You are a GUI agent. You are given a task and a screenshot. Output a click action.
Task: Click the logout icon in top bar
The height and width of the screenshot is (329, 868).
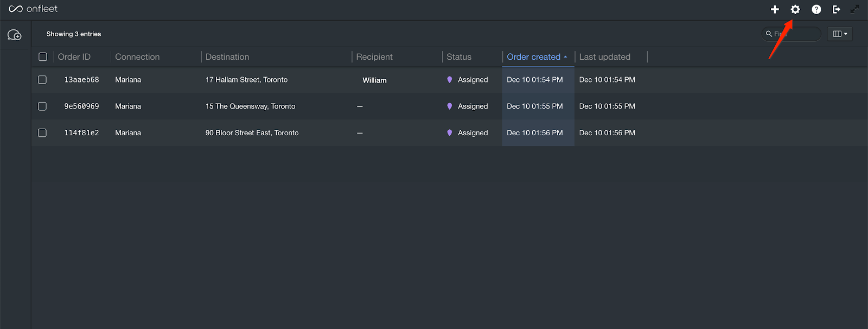point(837,9)
